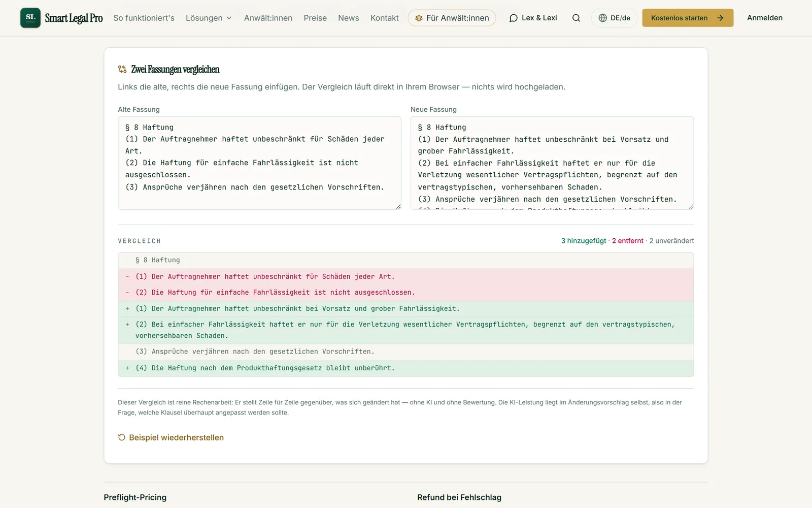Click added row '(1) ... bei Vorsatz und grober Fahrlässigkeit.'
The image size is (812, 508).
406,309
